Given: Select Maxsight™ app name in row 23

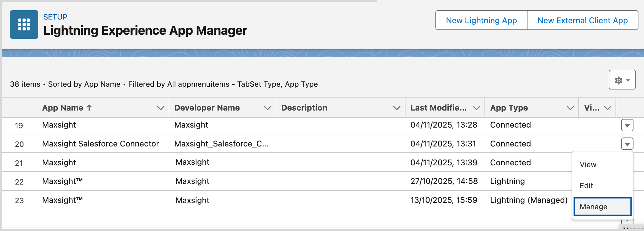Looking at the screenshot, I should pos(62,200).
